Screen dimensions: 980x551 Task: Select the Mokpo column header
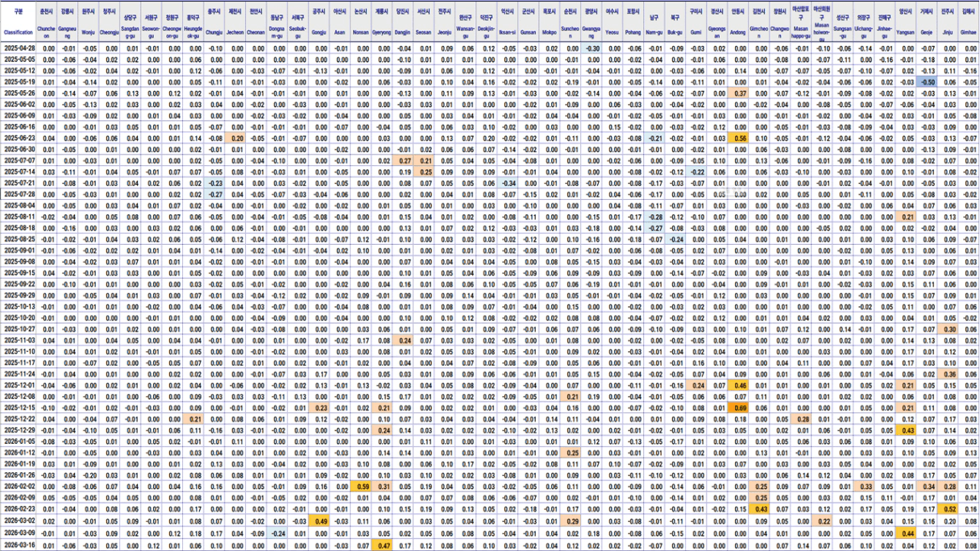coord(549,23)
